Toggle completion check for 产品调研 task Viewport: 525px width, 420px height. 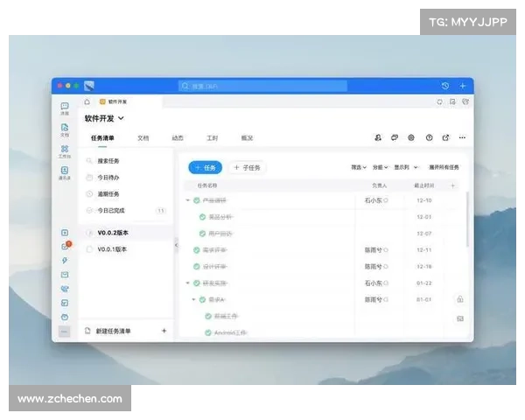[x=197, y=200]
